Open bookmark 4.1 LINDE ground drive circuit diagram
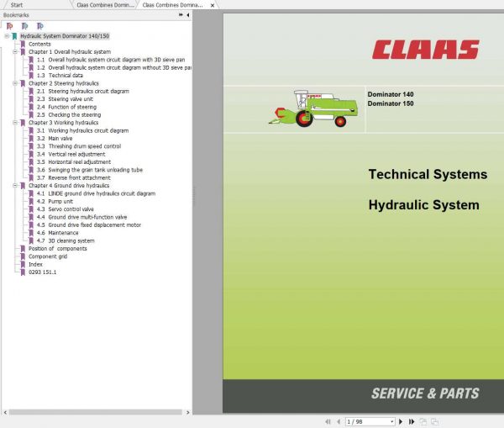The image size is (504, 428). tap(96, 193)
